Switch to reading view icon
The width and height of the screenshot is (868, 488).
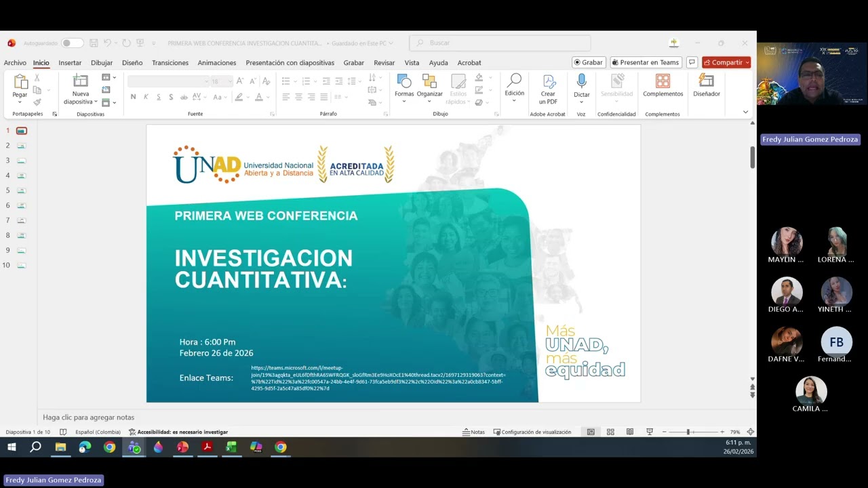point(630,432)
